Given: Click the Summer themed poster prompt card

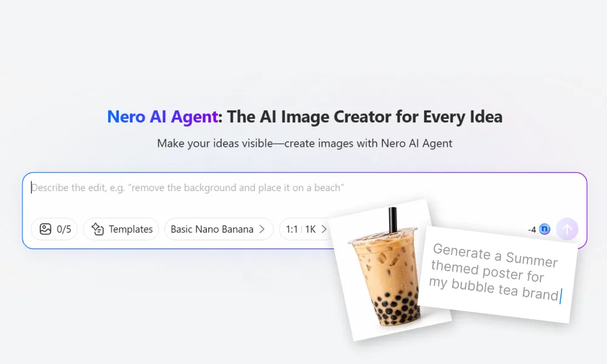Looking at the screenshot, I should 498,274.
